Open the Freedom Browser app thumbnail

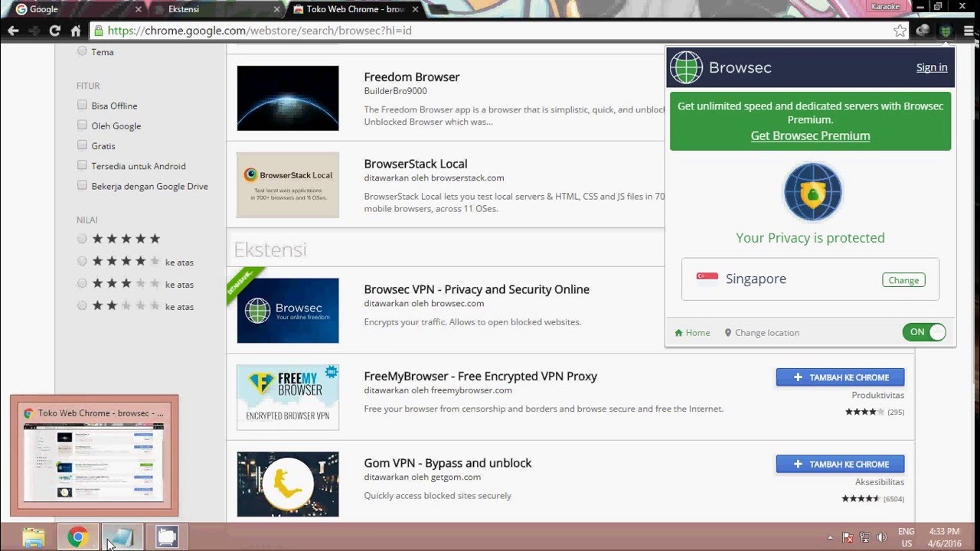(x=288, y=98)
